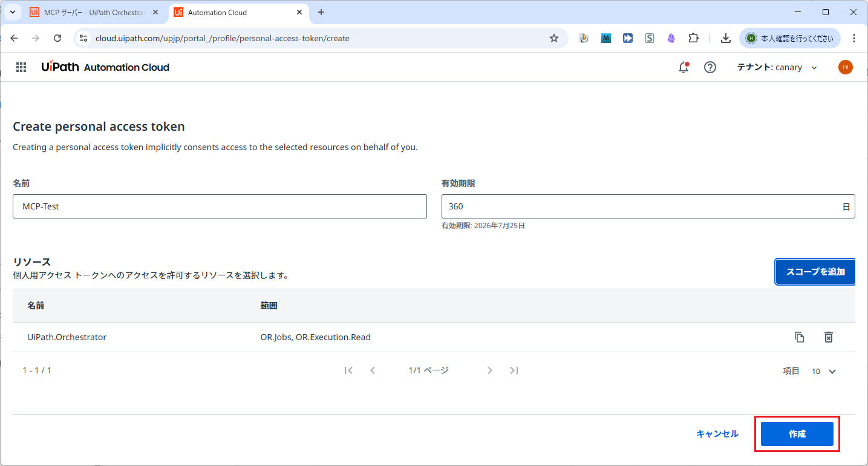868x466 pixels.
Task: Click the blue M extension icon
Action: [606, 38]
